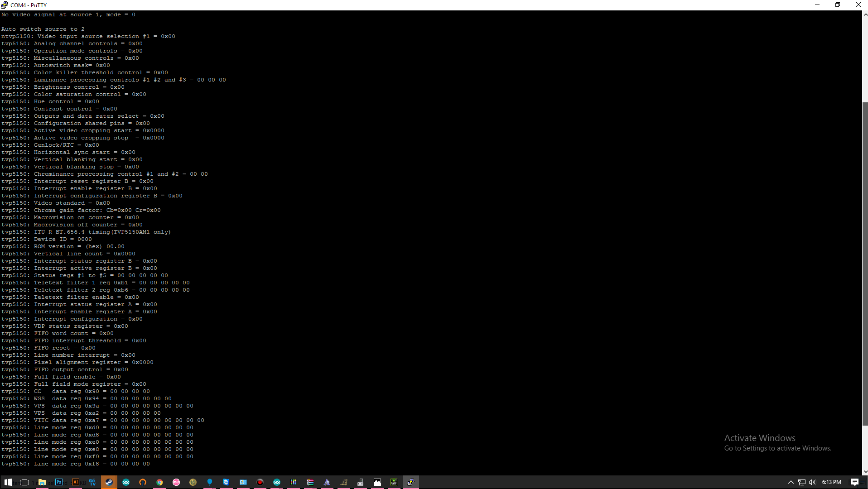The width and height of the screenshot is (868, 489).
Task: Open the USB device taskbar icon
Action: [x=361, y=482]
